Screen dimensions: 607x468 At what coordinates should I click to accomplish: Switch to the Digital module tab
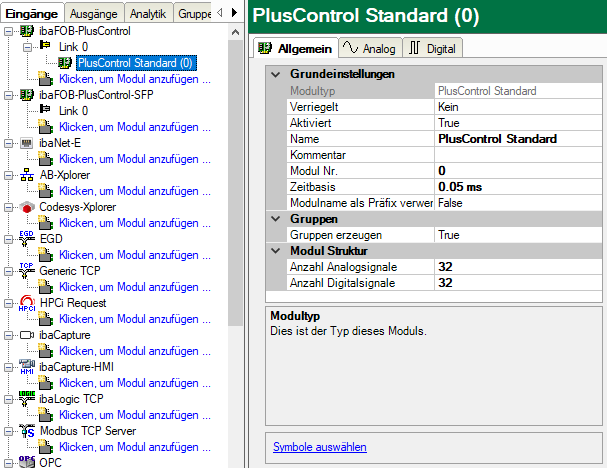tap(433, 48)
